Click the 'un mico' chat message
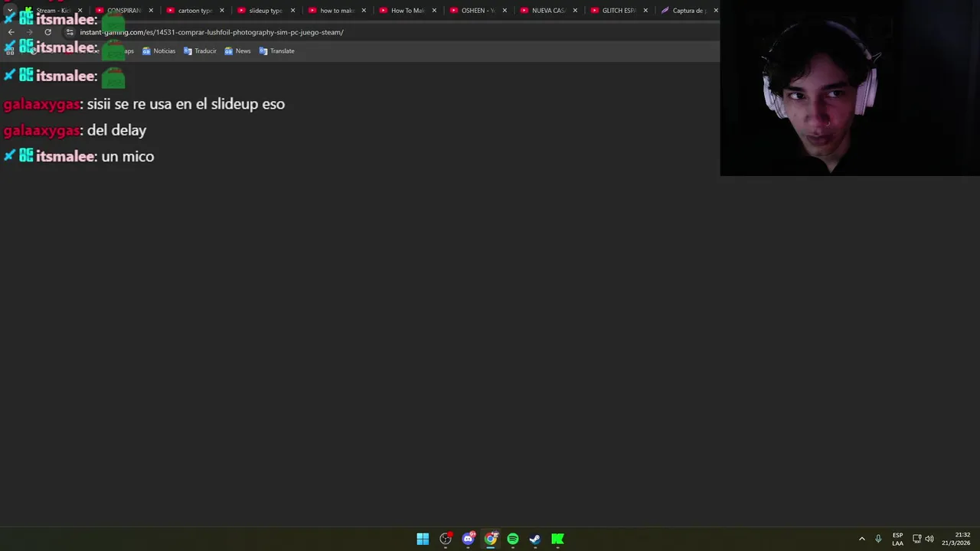 tap(128, 156)
